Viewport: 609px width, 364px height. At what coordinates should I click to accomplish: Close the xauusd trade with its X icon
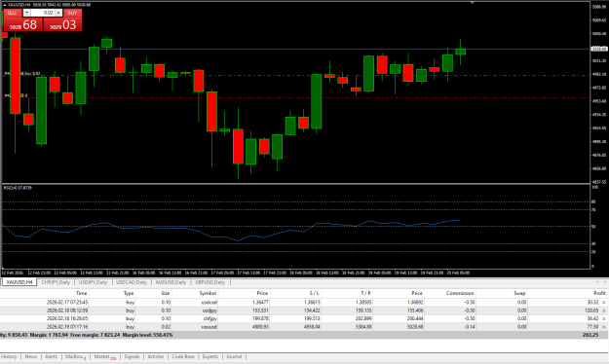[603, 327]
